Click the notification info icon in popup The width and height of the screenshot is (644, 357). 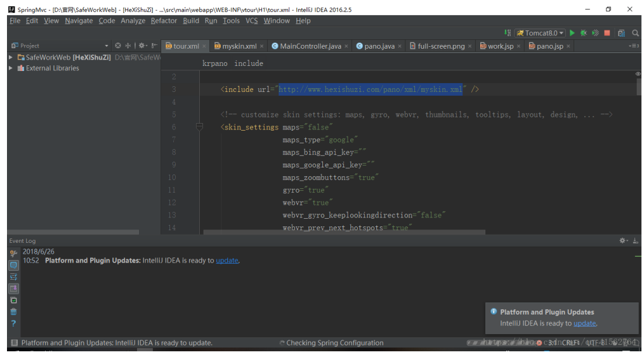tap(494, 311)
